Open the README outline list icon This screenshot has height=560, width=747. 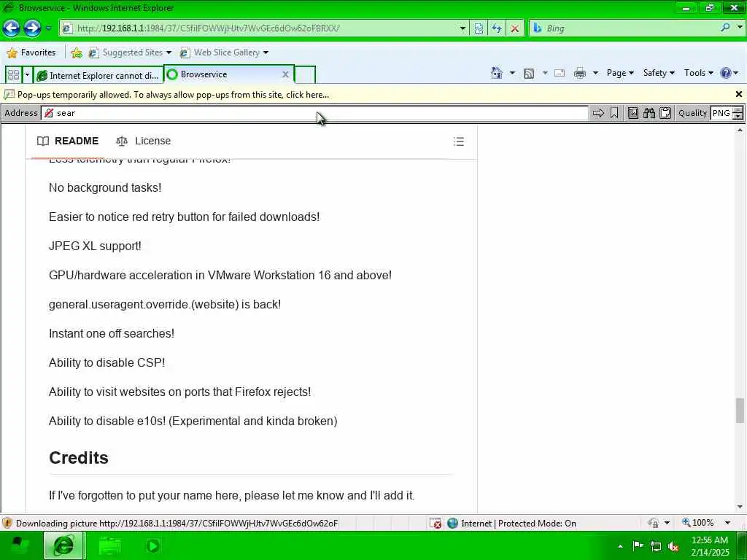click(458, 141)
